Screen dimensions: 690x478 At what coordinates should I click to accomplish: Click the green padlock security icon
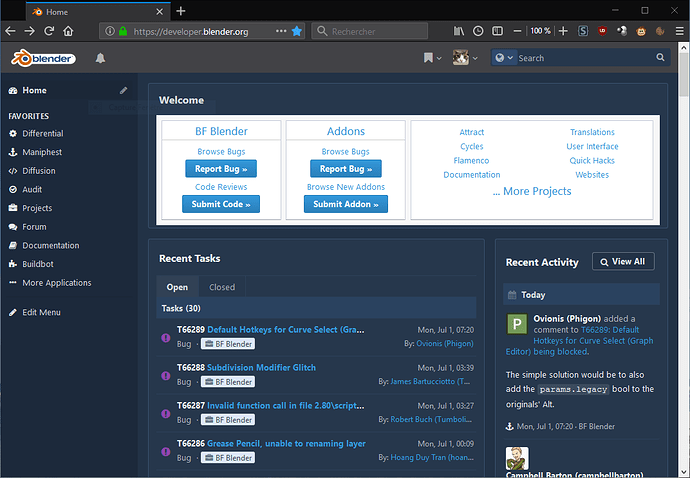click(123, 31)
